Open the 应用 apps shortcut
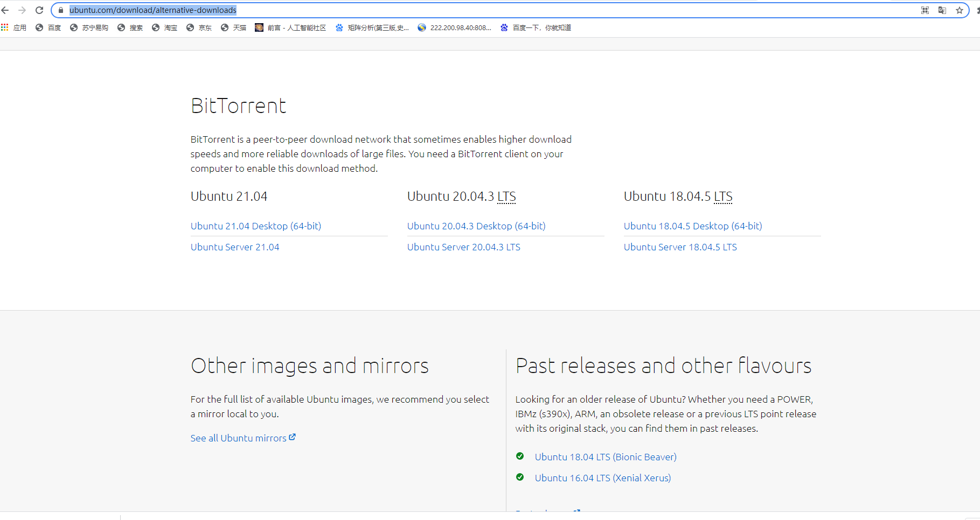 (14, 27)
